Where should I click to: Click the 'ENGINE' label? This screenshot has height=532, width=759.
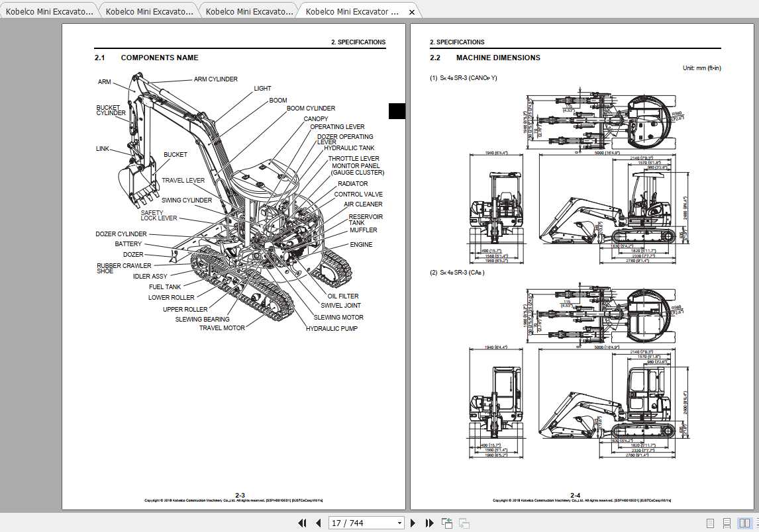pyautogui.click(x=361, y=245)
